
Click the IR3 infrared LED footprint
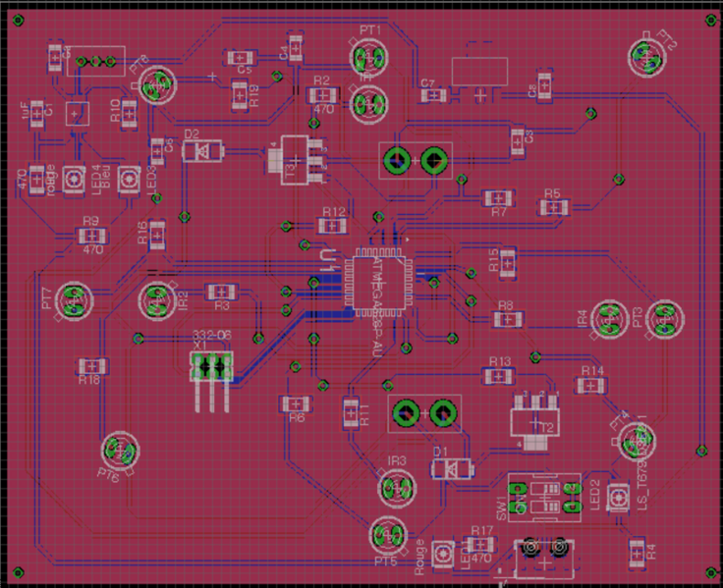(396, 486)
